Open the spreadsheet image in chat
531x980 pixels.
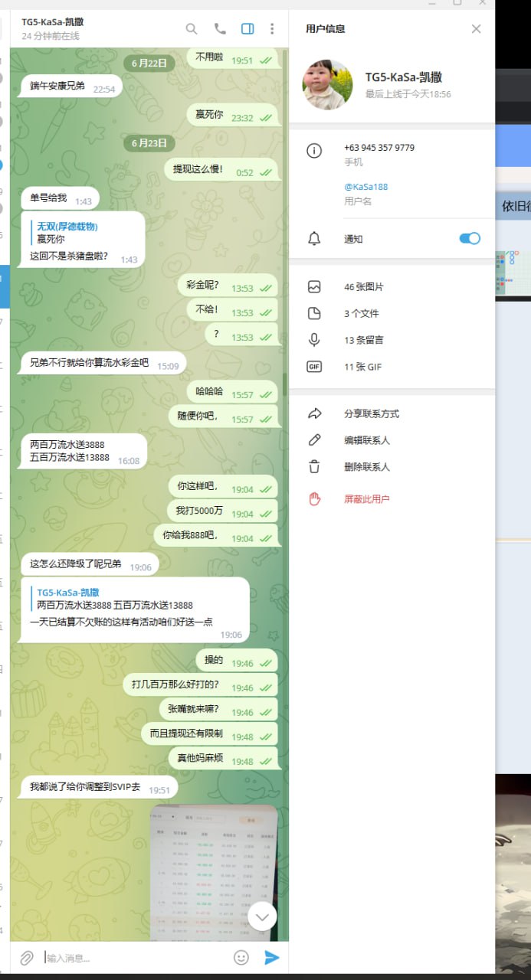coord(214,872)
